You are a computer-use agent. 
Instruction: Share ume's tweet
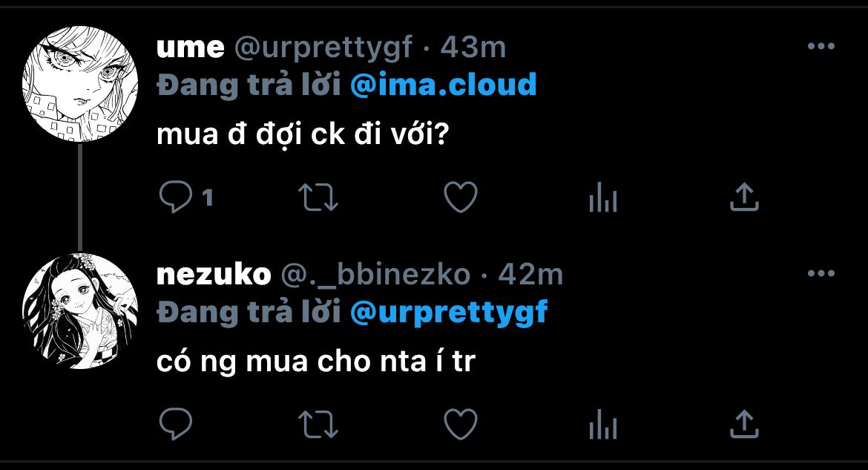tap(744, 197)
